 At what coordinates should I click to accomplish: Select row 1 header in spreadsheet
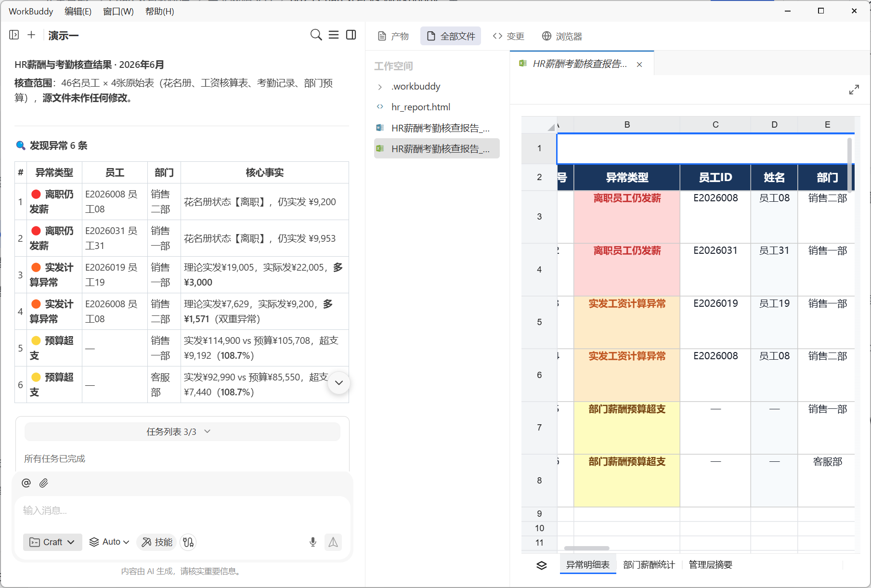coord(539,149)
